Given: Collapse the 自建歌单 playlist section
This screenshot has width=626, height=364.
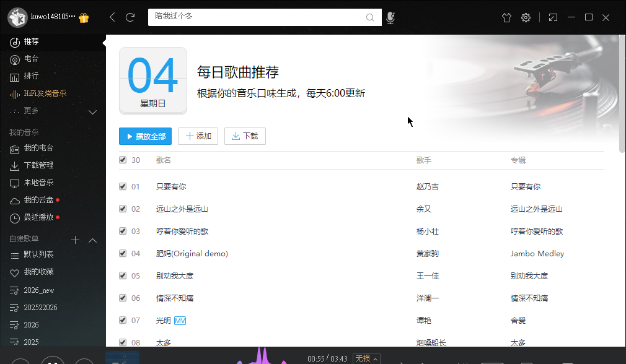Looking at the screenshot, I should click(x=93, y=240).
